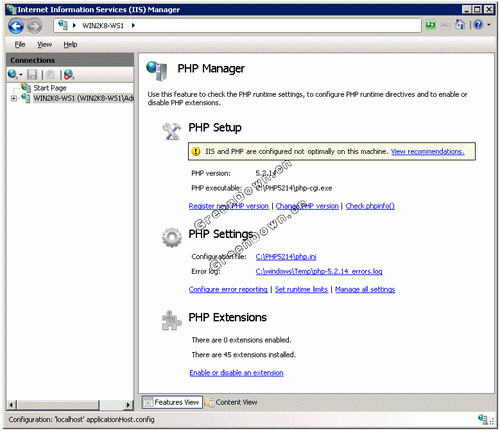
Task: Click the Create New Connection globe icon
Action: pos(12,74)
